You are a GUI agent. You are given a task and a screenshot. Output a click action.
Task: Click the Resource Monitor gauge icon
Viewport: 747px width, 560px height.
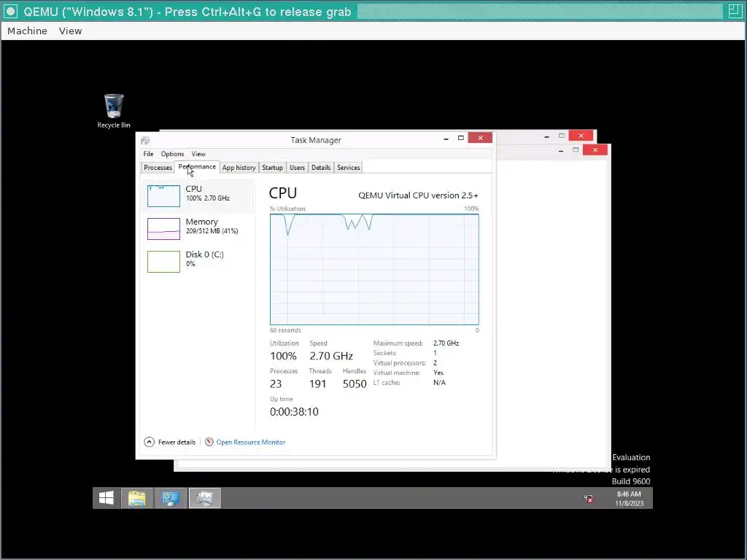point(209,442)
